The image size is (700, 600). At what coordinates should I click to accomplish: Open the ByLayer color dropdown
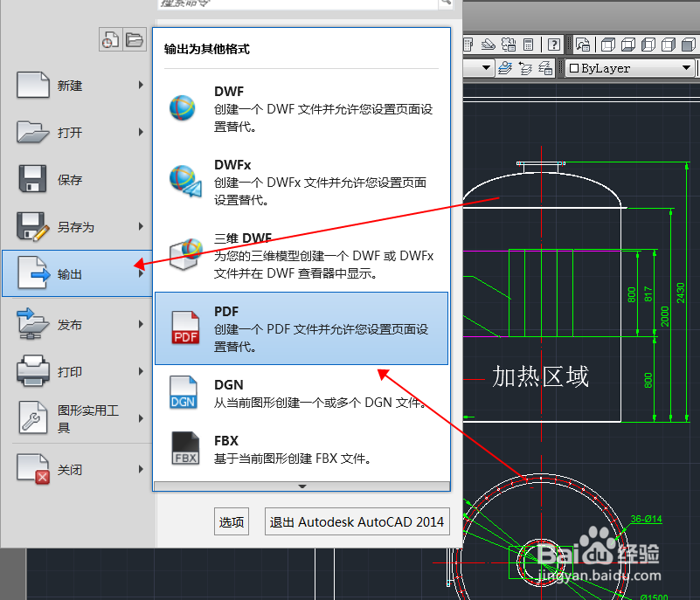click(630, 68)
